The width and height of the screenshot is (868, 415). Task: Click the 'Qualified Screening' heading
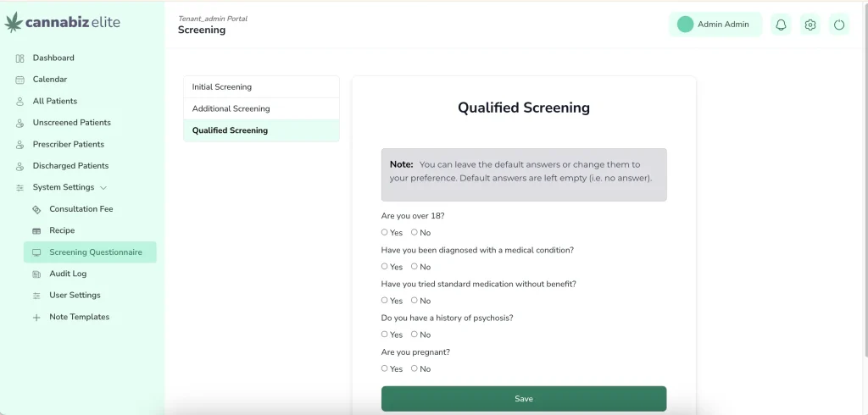pos(524,108)
